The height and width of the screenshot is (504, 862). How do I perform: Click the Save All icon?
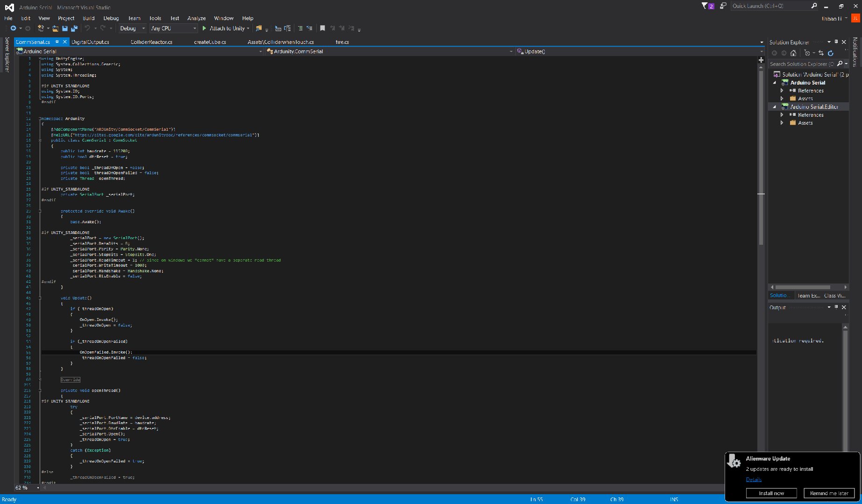click(x=74, y=28)
